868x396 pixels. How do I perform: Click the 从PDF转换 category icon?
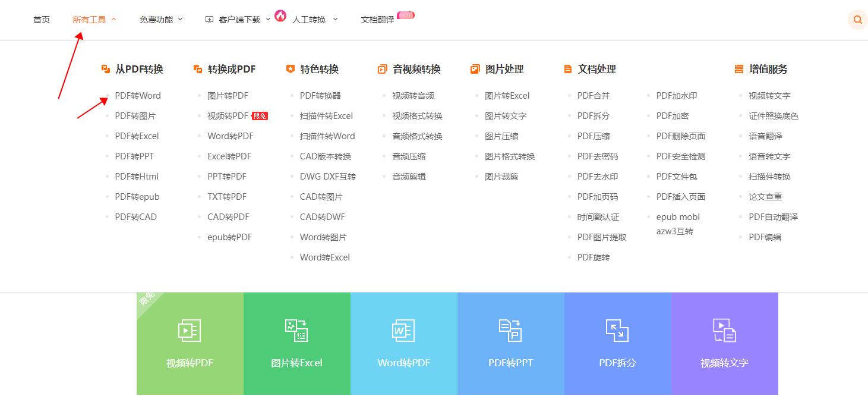[106, 69]
